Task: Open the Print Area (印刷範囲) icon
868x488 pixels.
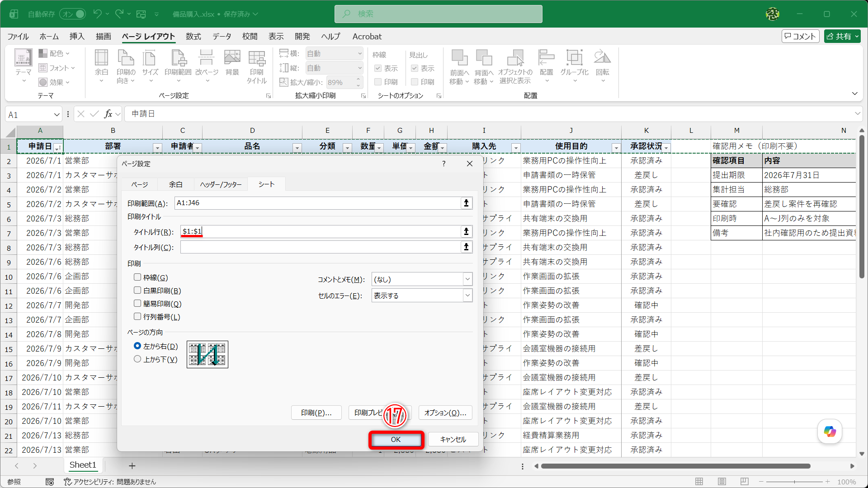Action: pos(178,66)
